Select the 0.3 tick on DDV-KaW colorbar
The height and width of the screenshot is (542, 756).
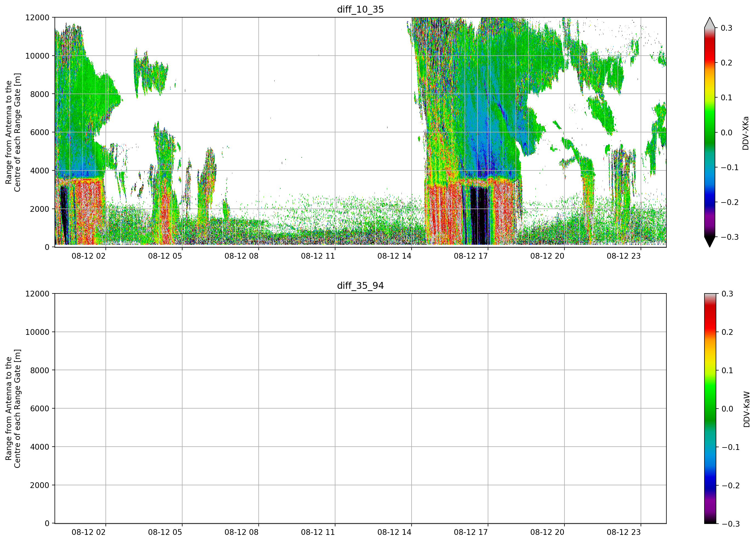coord(727,294)
